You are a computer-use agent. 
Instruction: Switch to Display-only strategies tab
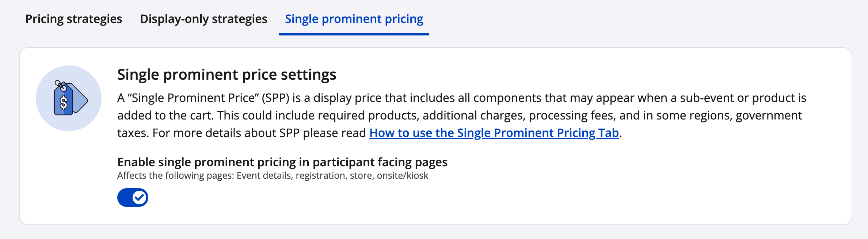tap(203, 19)
